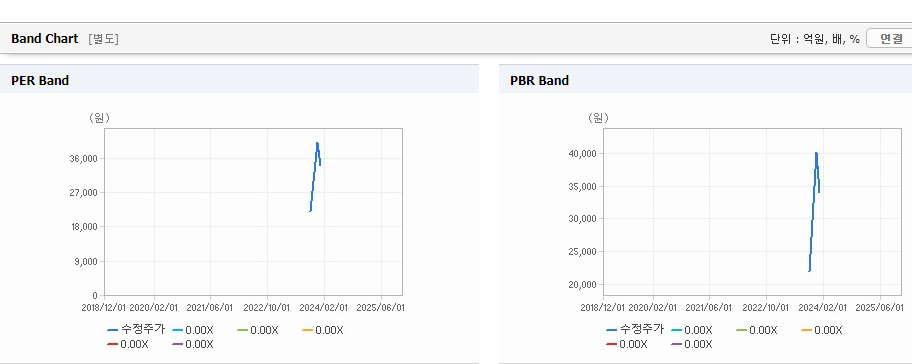Click the 9,000 y-axis label in PER Band
This screenshot has height=364, width=912.
tap(86, 261)
